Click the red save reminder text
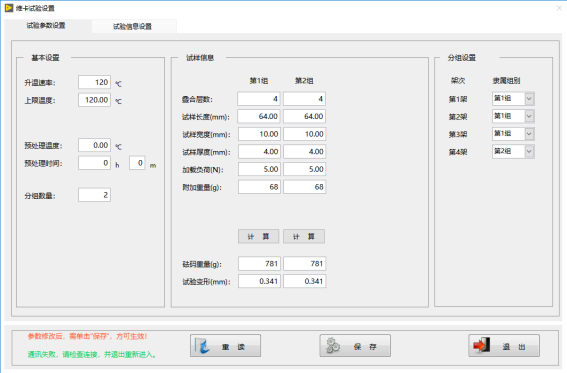Screen dimensions: 567x373 click(x=87, y=336)
